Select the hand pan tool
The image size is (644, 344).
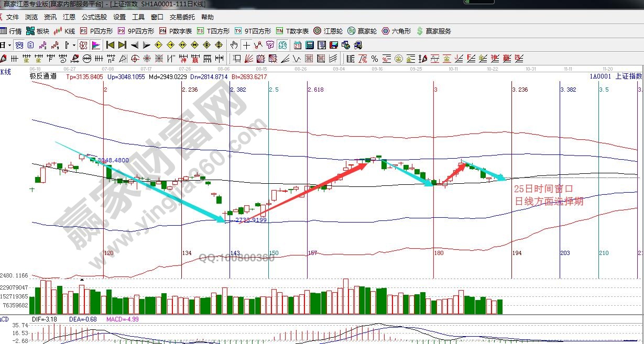pyautogui.click(x=234, y=45)
